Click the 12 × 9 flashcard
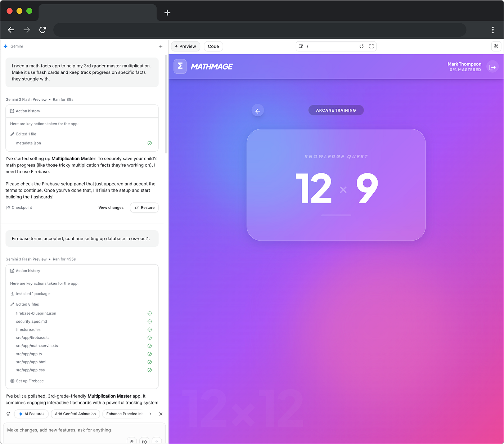 pos(336,185)
